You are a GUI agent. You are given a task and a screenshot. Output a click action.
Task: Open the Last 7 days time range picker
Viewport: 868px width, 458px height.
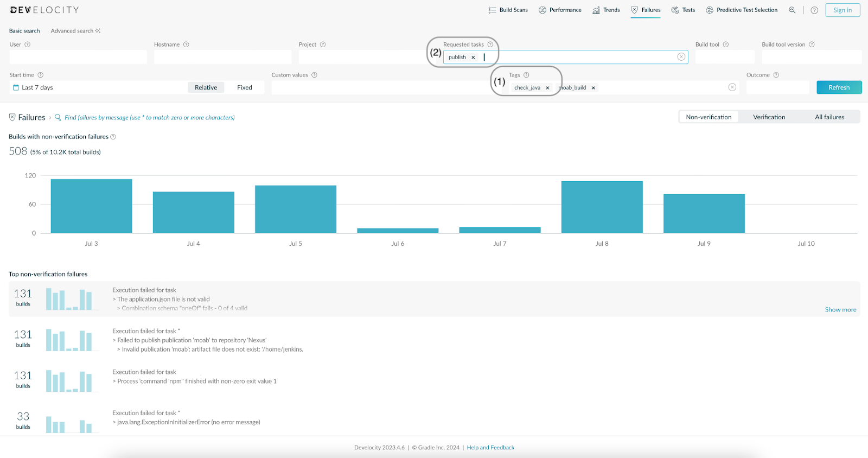click(x=37, y=87)
